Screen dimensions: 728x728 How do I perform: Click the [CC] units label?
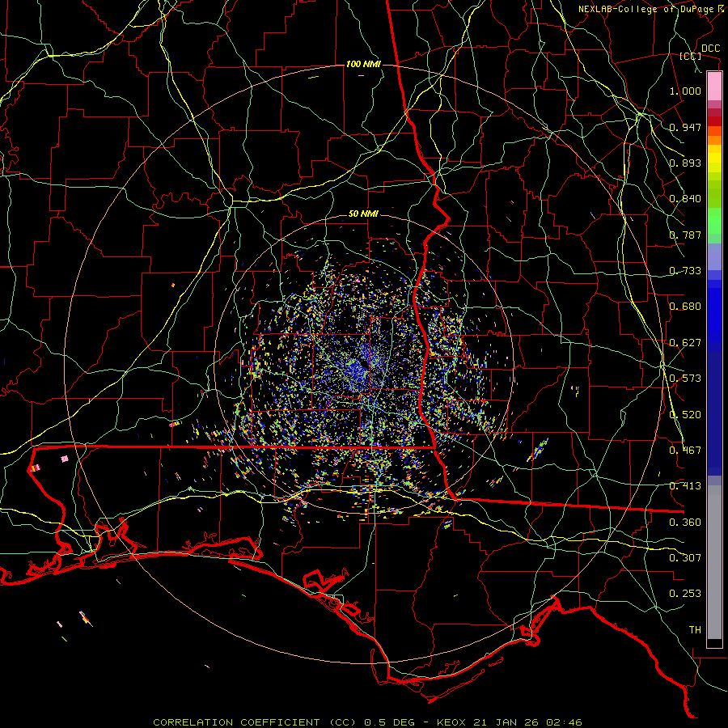coord(691,56)
